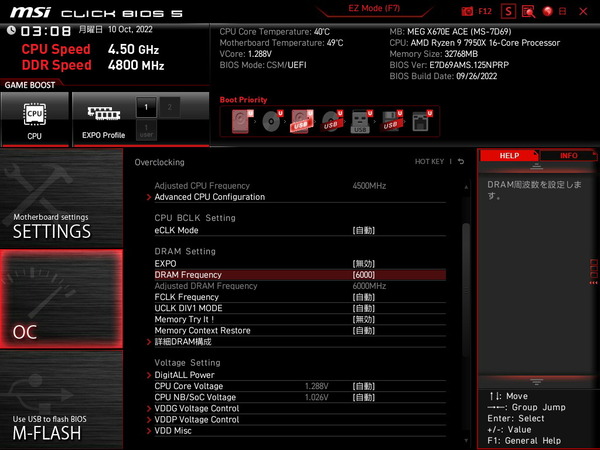Switch to the HELP tab
This screenshot has height=450, width=600.
click(509, 156)
